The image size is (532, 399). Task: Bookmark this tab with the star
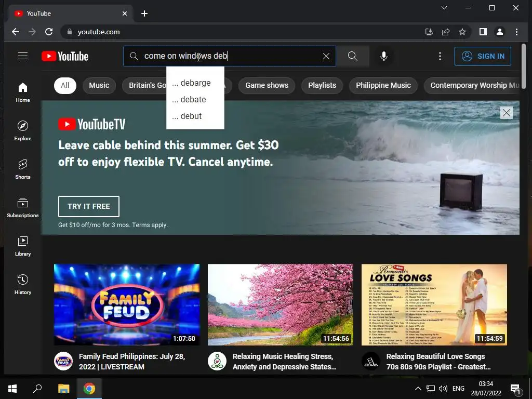(x=462, y=32)
